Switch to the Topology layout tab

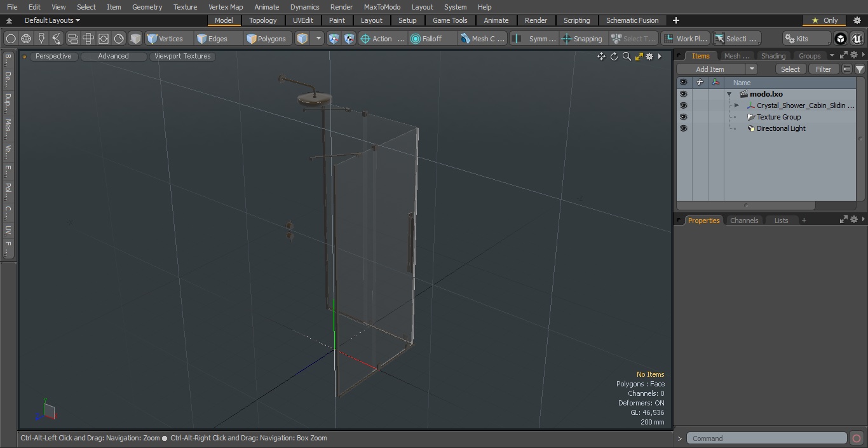point(262,20)
